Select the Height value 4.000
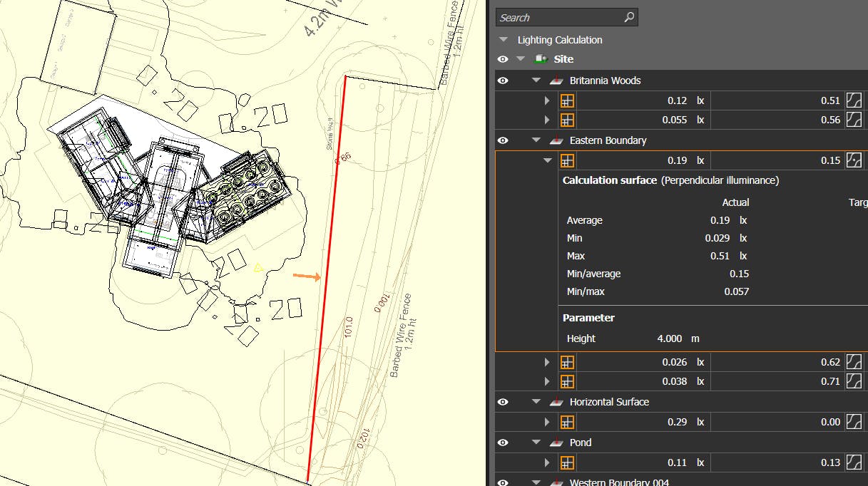Image resolution: width=868 pixels, height=486 pixels. tap(669, 338)
